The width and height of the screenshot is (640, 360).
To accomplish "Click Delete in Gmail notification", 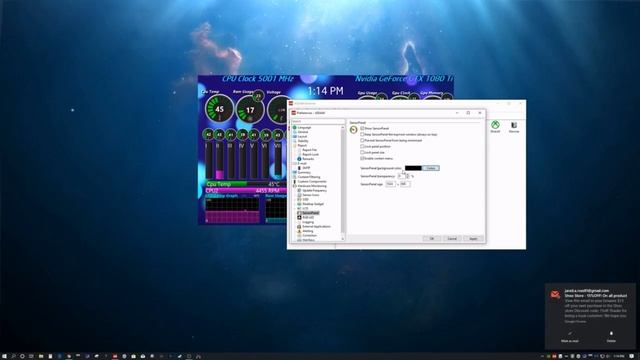I will coord(611,337).
